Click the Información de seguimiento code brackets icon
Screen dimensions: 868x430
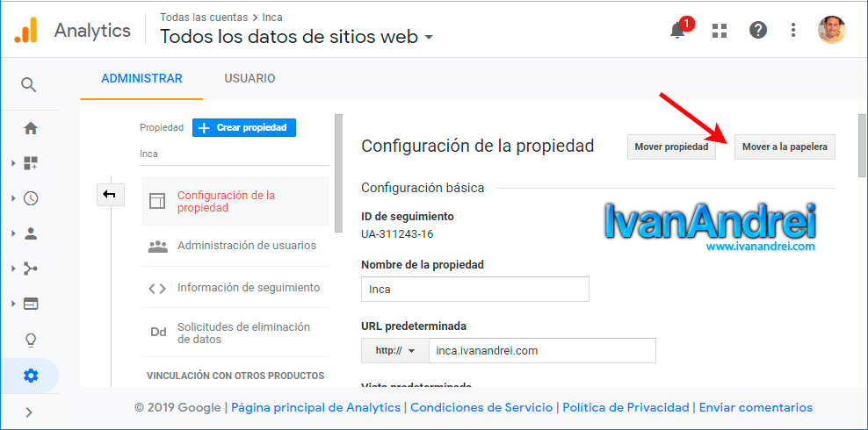tap(158, 288)
